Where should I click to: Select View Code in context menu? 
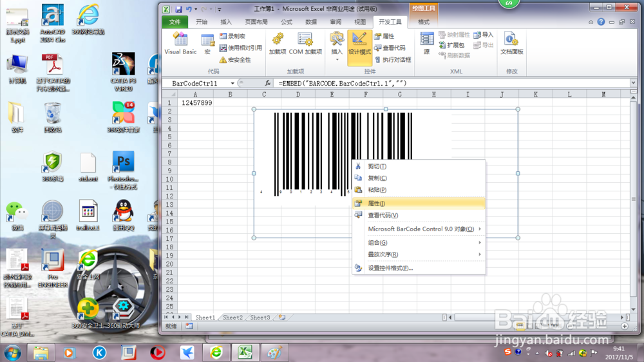pos(419,215)
